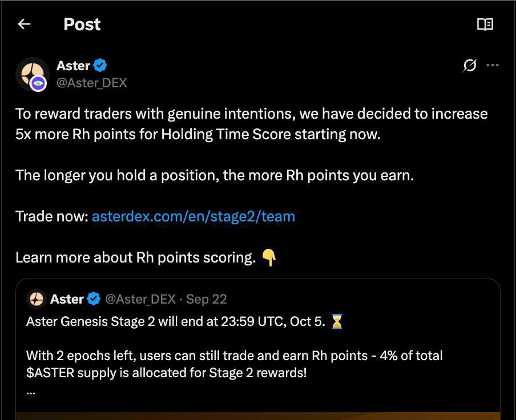Image resolution: width=516 pixels, height=420 pixels.
Task: Click the @Aster_DEX handle in the quoted post
Action: click(x=140, y=299)
